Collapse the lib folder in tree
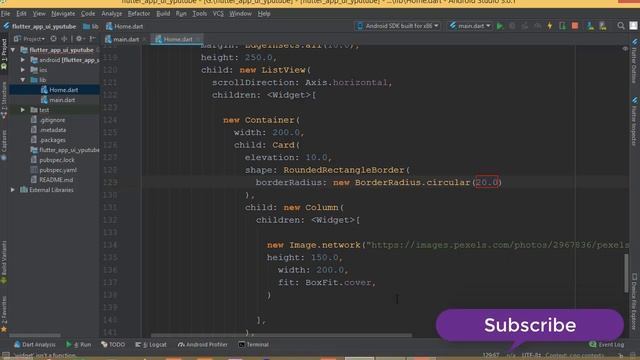 click(x=23, y=80)
